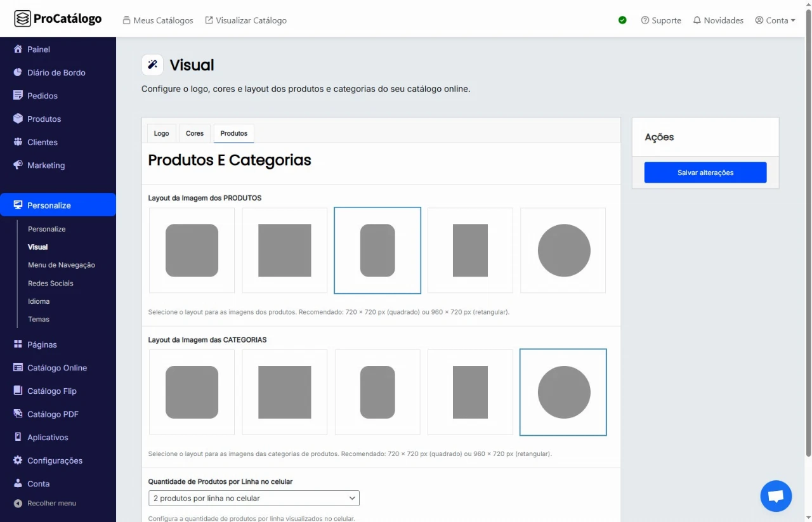This screenshot has width=812, height=522.
Task: Collapse sidebar via Recolher menu
Action: click(45, 503)
